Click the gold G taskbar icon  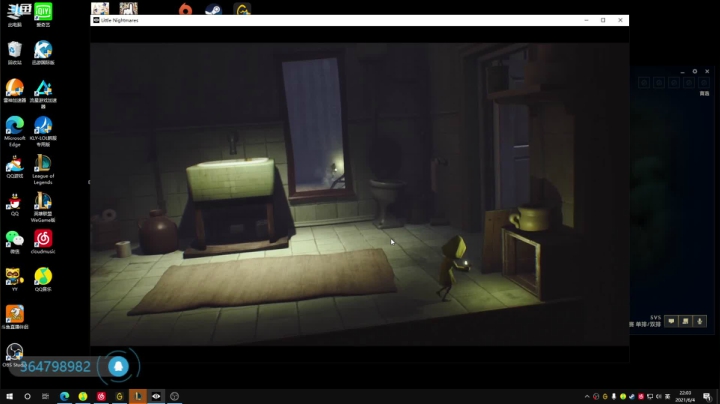tap(119, 396)
